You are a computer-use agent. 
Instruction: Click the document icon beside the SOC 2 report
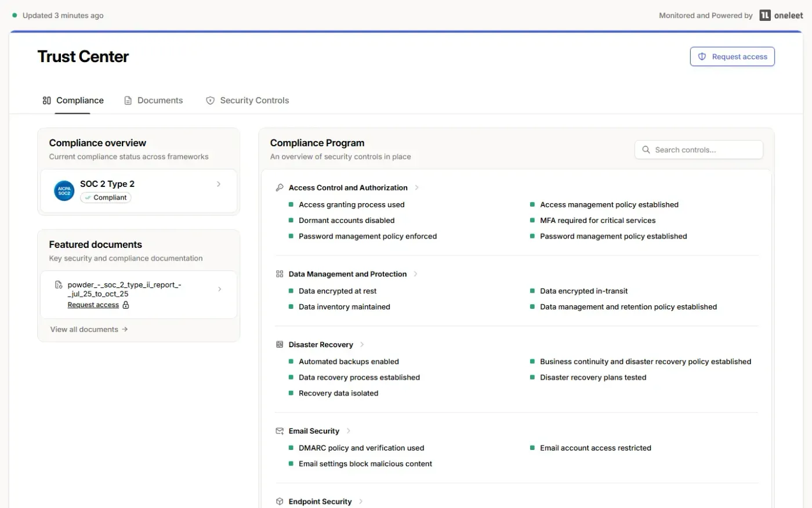[x=59, y=284]
